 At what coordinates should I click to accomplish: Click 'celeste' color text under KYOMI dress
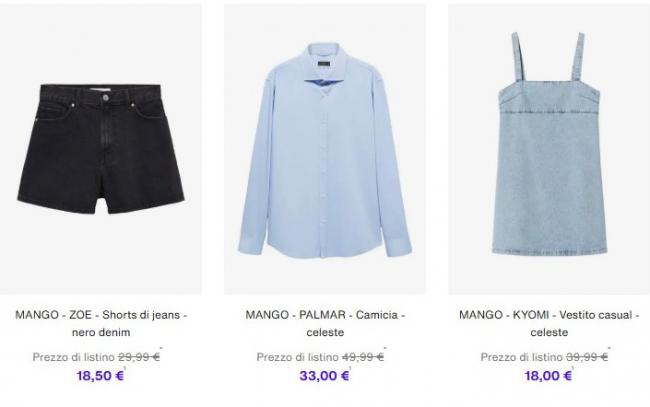click(x=549, y=332)
